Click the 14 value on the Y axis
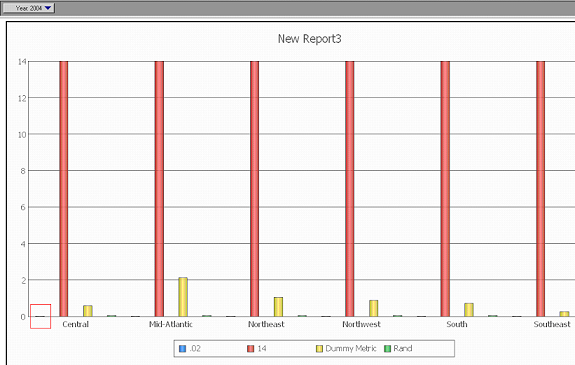 [22, 62]
